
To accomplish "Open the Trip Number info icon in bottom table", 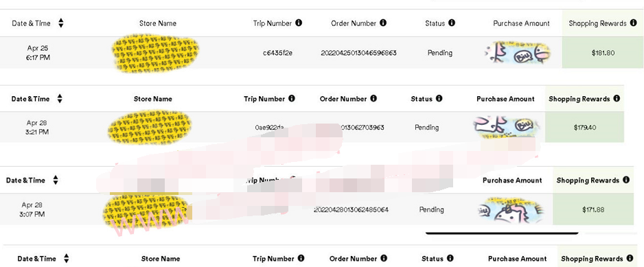I will coord(301,258).
